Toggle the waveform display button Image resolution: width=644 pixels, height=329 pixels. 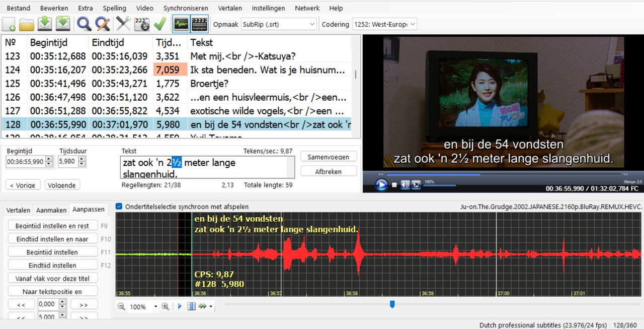[x=181, y=24]
